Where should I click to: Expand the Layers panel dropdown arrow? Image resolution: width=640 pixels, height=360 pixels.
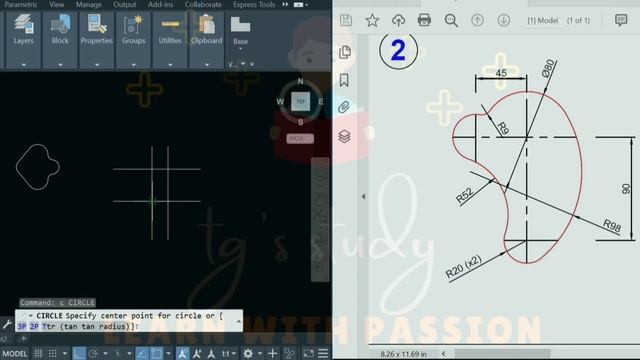[24, 65]
